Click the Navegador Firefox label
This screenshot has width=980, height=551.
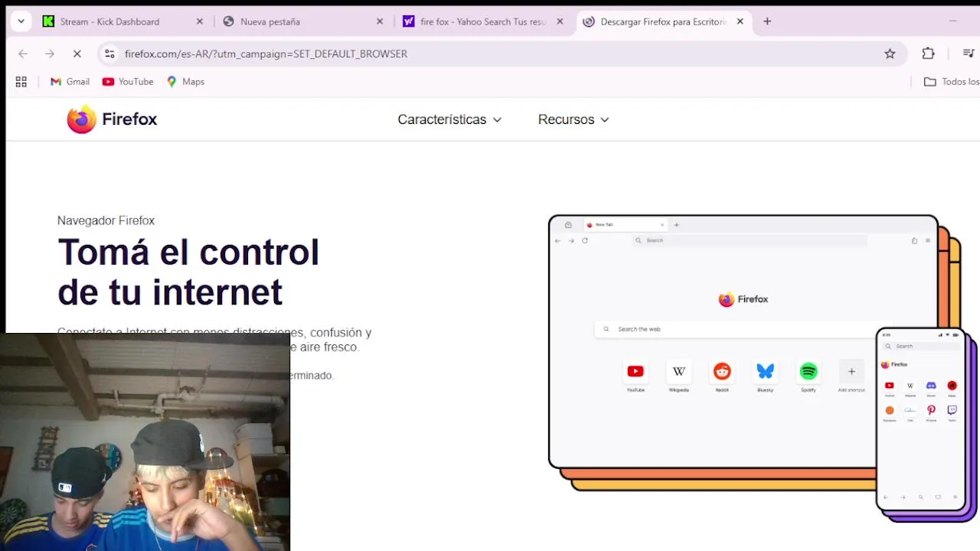[106, 220]
